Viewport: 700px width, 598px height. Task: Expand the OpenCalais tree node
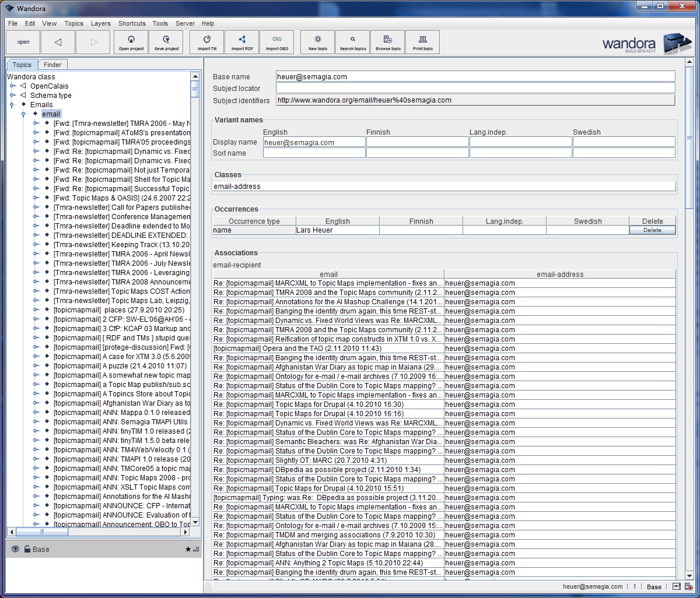(13, 86)
